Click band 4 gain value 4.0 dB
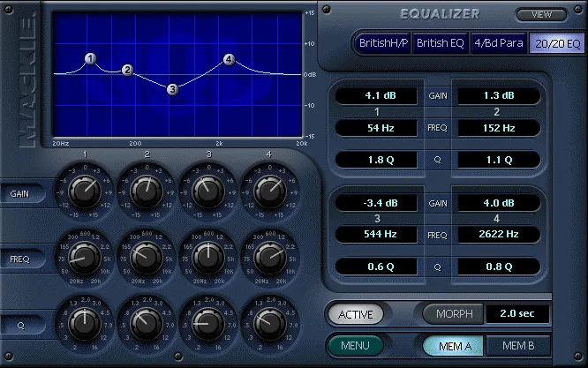Image resolution: width=588 pixels, height=368 pixels. [499, 203]
